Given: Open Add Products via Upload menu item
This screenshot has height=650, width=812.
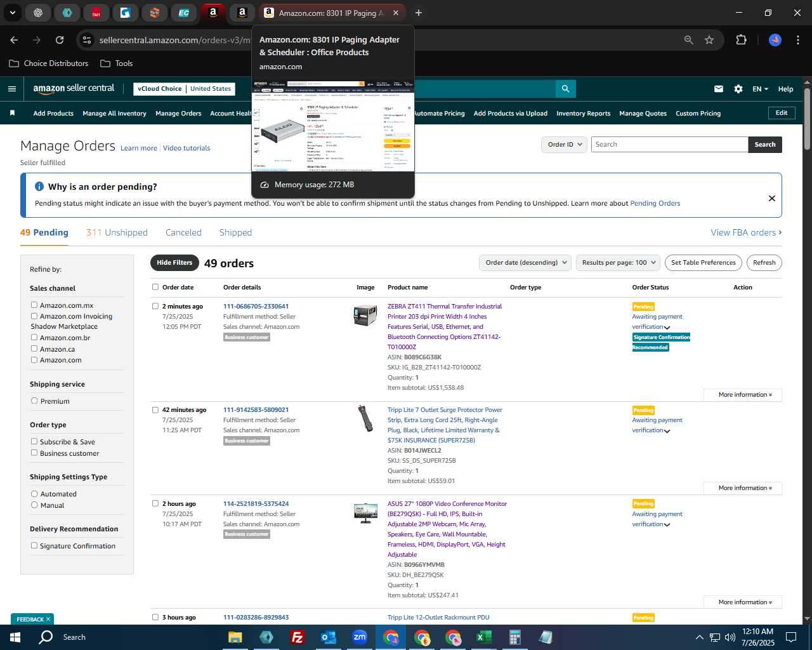Looking at the screenshot, I should point(511,114).
